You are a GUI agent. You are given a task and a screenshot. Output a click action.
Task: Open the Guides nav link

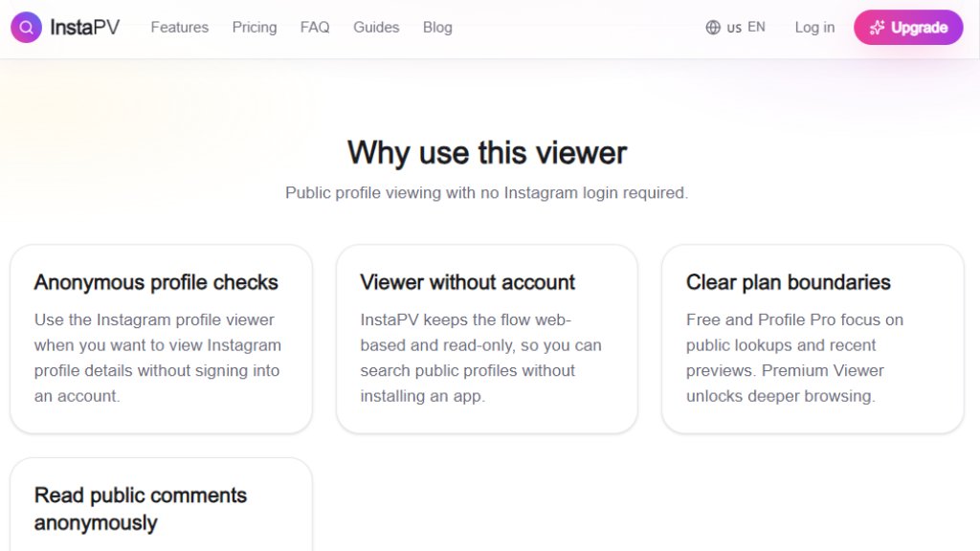(376, 28)
